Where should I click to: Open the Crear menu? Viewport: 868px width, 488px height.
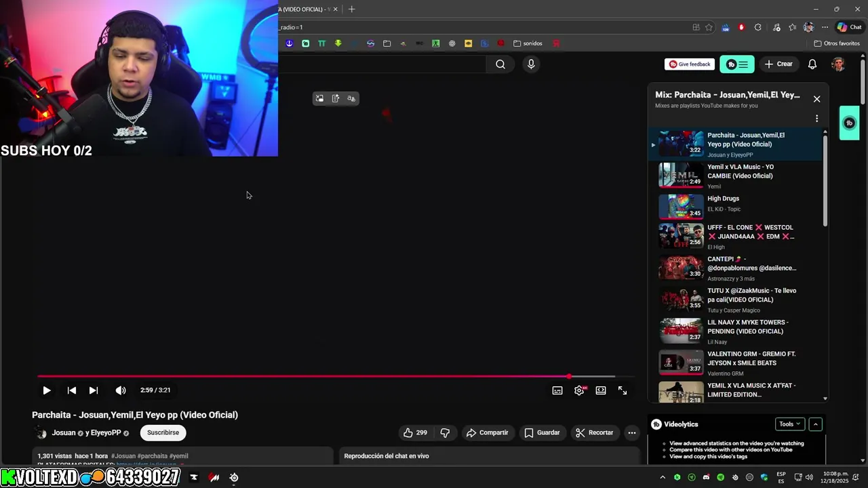[778, 64]
